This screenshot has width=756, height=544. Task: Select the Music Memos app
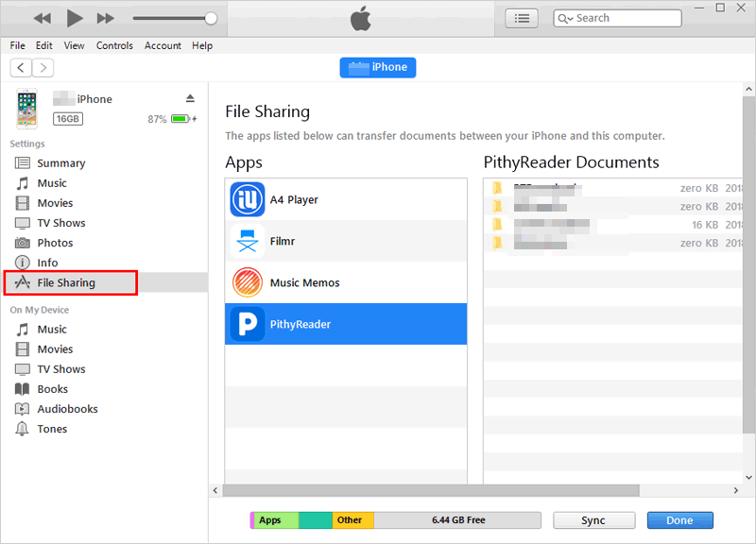[346, 282]
